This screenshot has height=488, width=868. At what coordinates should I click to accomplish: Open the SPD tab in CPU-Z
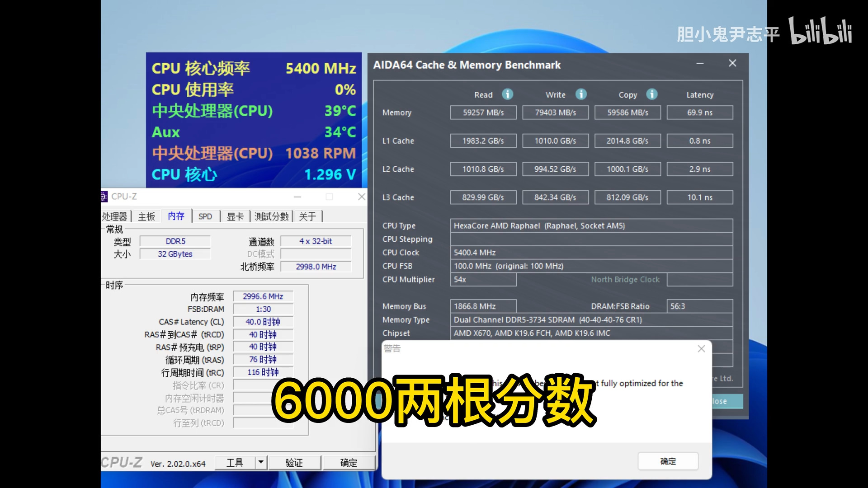(205, 216)
